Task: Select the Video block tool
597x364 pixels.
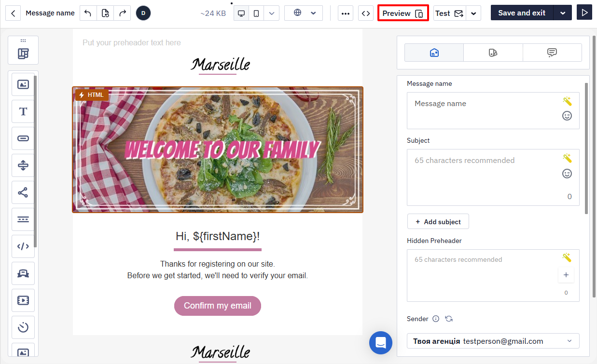Action: (23, 300)
